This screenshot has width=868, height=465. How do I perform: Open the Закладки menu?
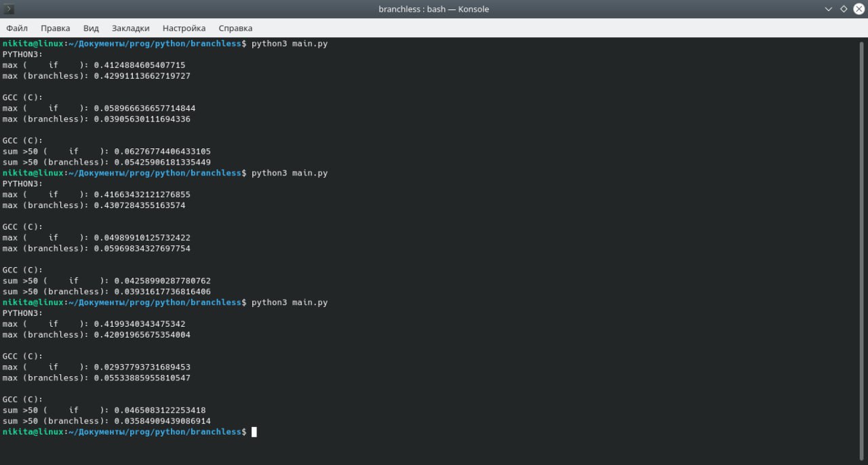coord(130,28)
